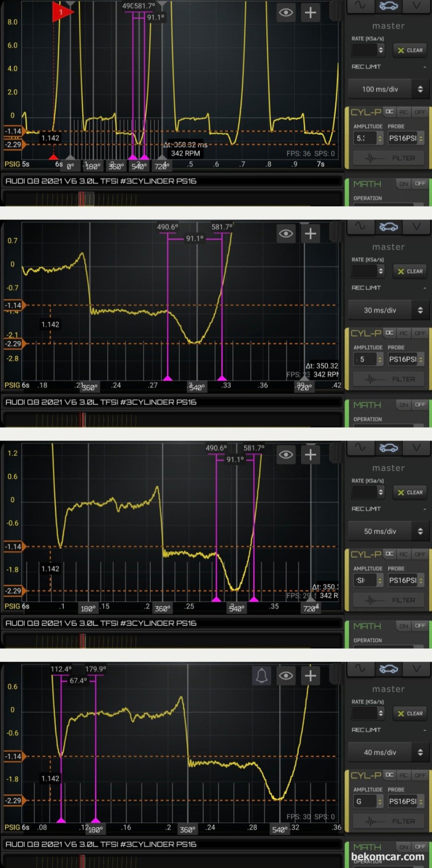This screenshot has width=432, height=868.
Task: Open the car tab in the 40 ms/div panel
Action: (388, 669)
